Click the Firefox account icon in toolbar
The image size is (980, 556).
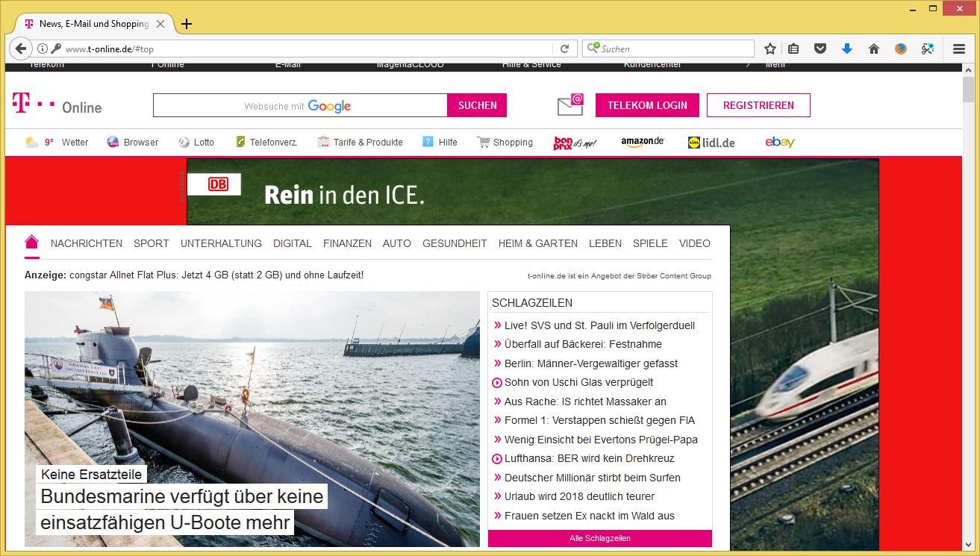click(901, 49)
